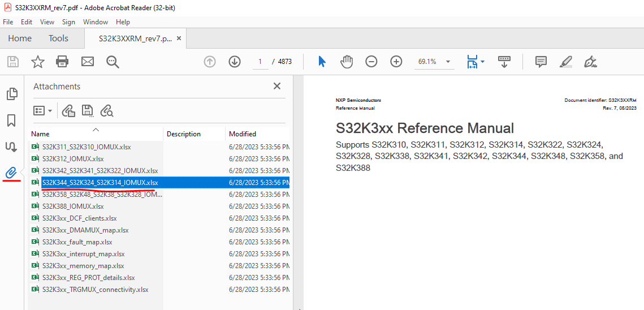Sort attachments by Modified column header
The height and width of the screenshot is (310, 644).
[x=243, y=134]
